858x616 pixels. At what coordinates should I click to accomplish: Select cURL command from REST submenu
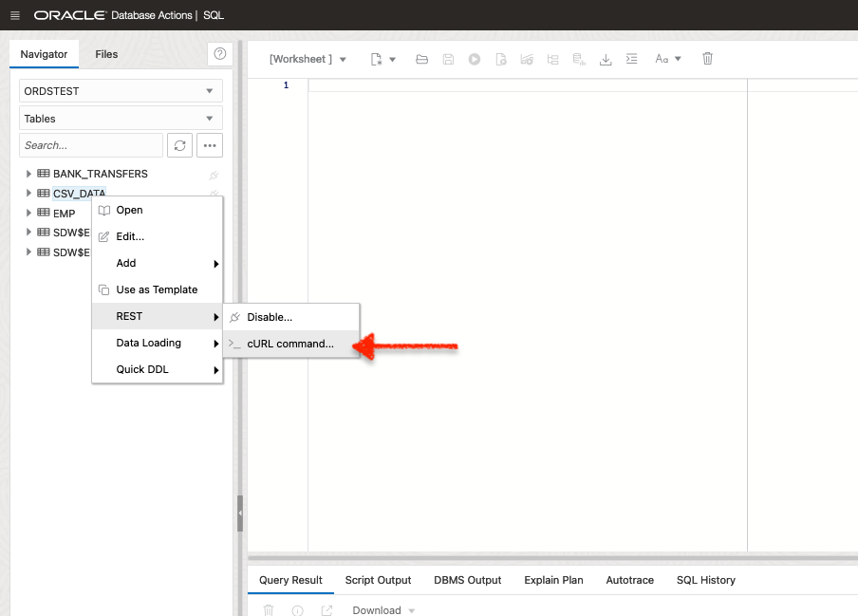click(290, 344)
